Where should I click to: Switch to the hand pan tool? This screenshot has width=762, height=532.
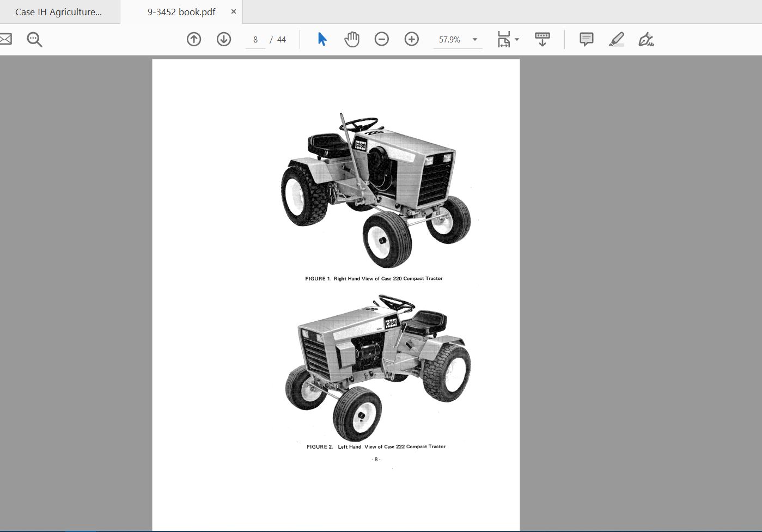coord(352,39)
